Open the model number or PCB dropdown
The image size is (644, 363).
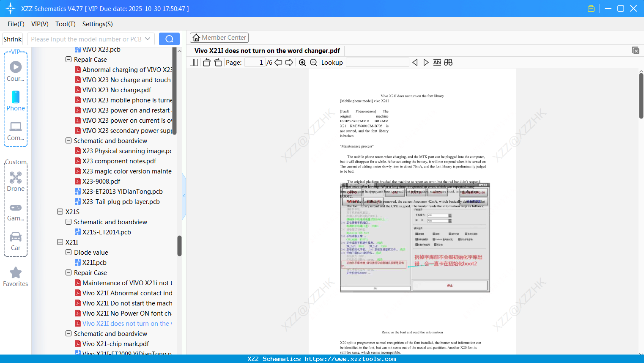click(148, 39)
